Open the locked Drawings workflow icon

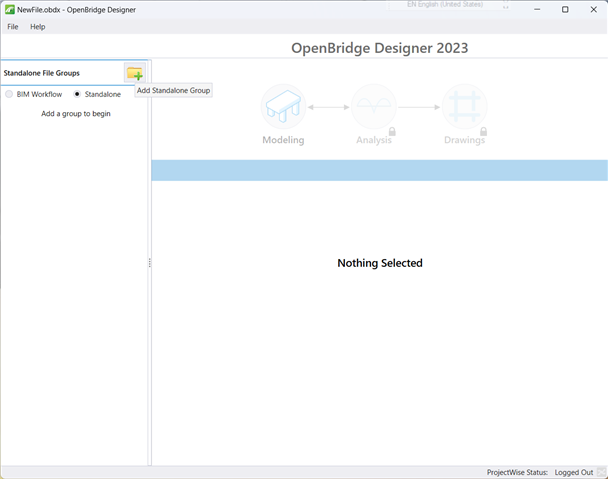[465, 107]
